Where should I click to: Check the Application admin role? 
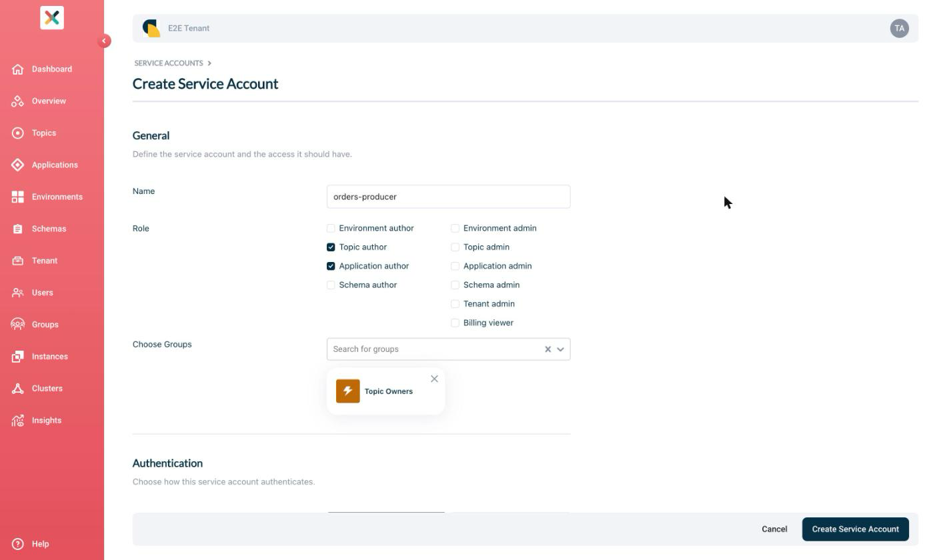click(455, 266)
